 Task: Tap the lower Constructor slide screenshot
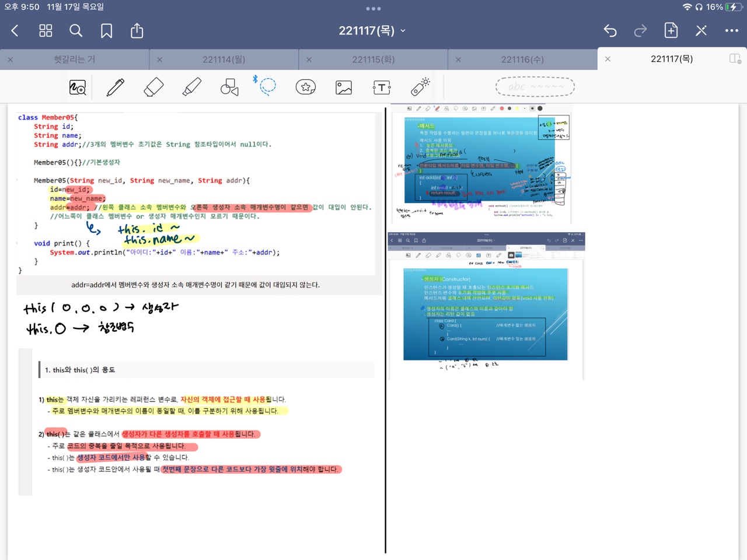click(486, 305)
